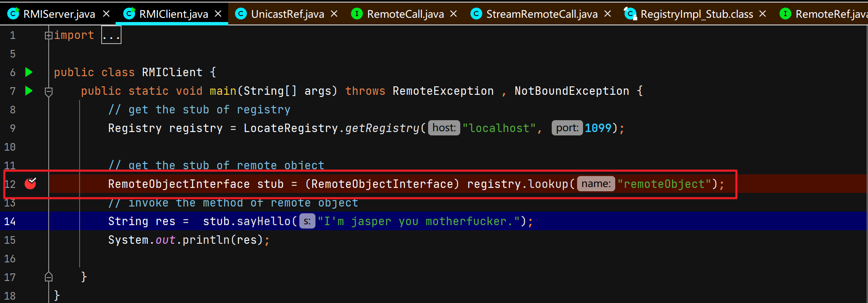Switch to the RMIServer.java tab
Screen dimensions: 868x303
(59, 14)
